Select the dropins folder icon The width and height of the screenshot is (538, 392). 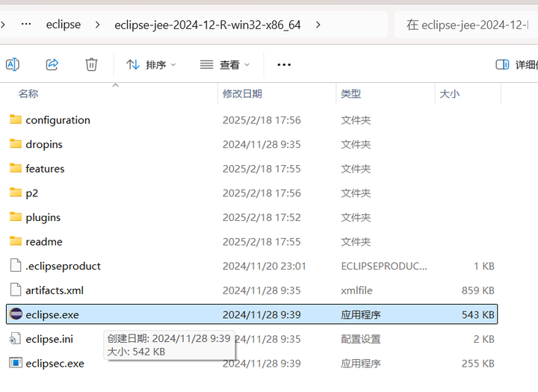(x=16, y=143)
